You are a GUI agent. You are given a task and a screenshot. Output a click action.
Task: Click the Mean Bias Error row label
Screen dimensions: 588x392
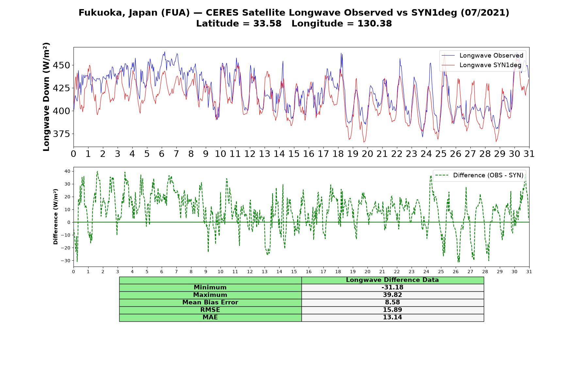point(210,302)
